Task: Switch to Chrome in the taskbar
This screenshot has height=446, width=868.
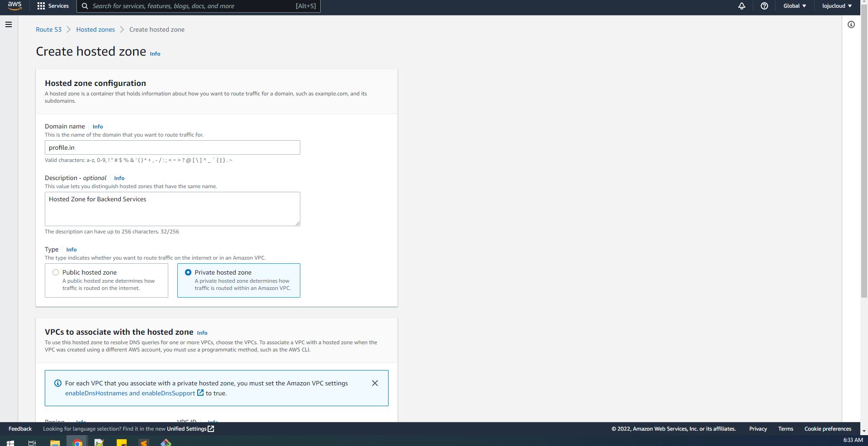Action: (x=77, y=442)
